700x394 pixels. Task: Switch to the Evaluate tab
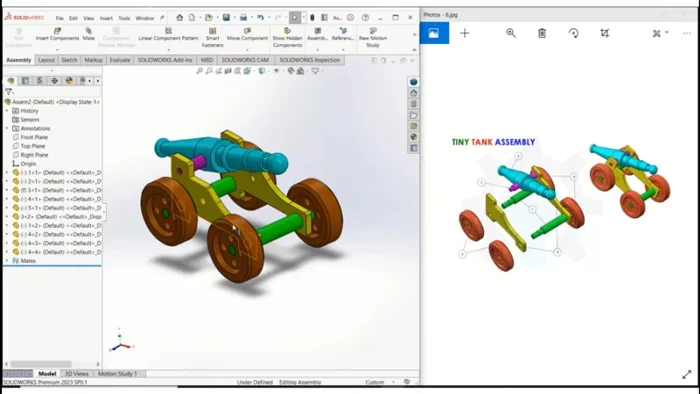click(x=120, y=60)
